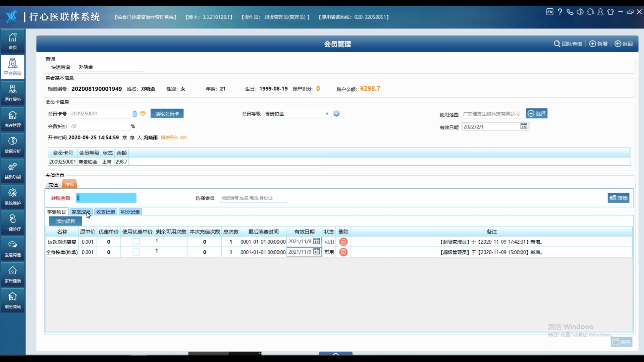The height and width of the screenshot is (362, 644).
Task: Click the 保存 button
Action: [622, 342]
